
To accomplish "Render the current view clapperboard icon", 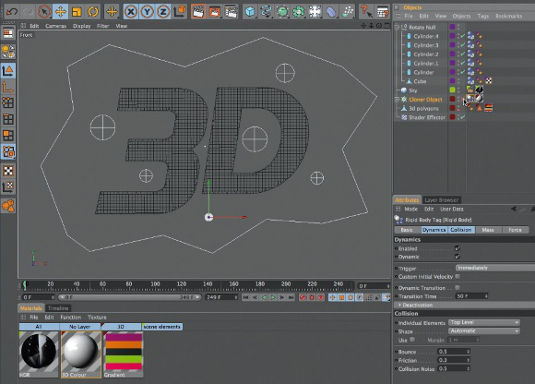I will 198,12.
